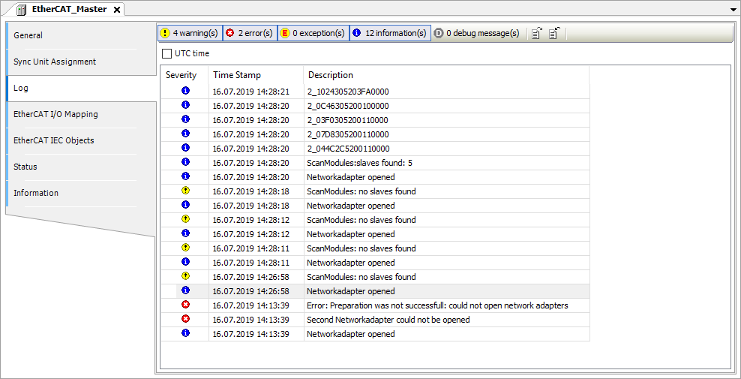The height and width of the screenshot is (379, 741).
Task: Open the editor tab list dropdown arrow
Action: pos(734,9)
